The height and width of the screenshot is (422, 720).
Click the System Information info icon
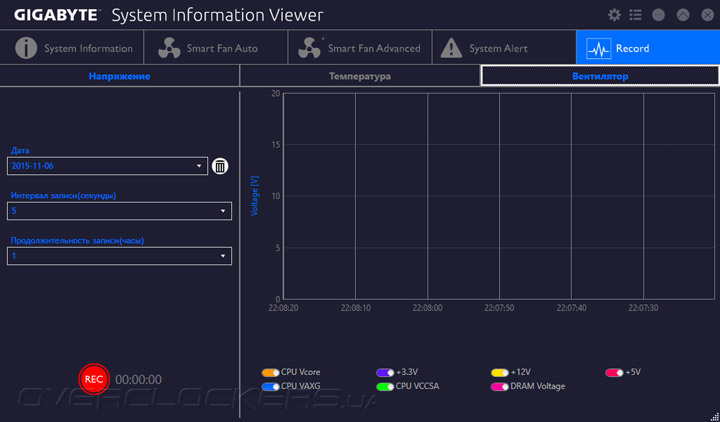(26, 48)
